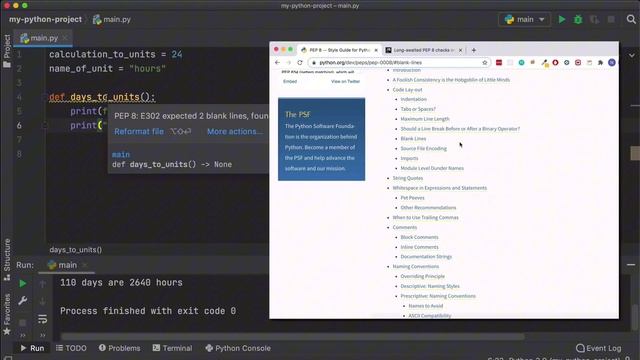Switch to the PEP 8 Style Guide browser tab
Viewport: 640px width, 360px height.
pos(339,50)
